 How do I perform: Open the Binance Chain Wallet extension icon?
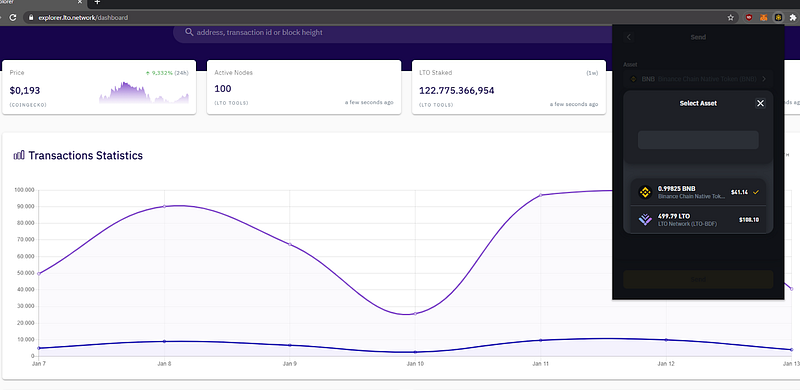[x=778, y=17]
